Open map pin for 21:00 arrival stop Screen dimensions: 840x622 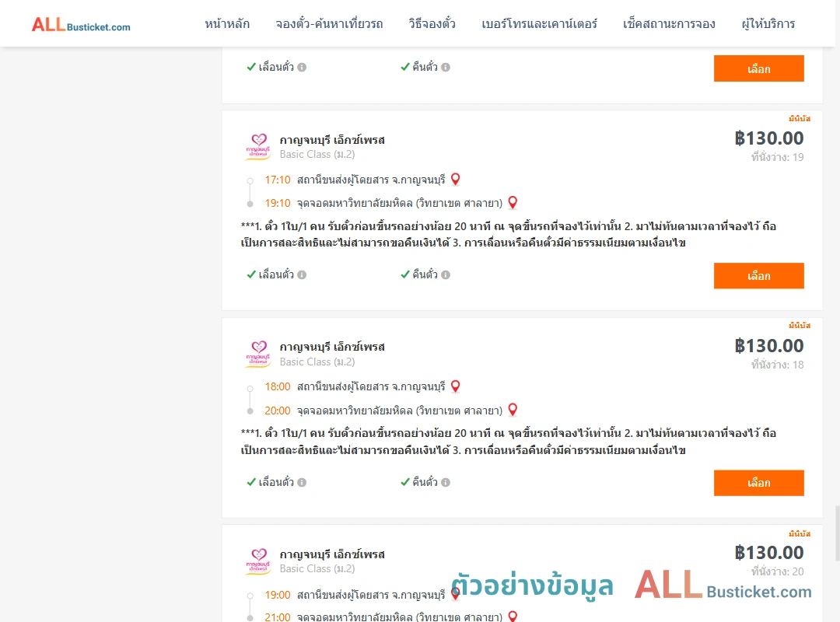point(513,617)
